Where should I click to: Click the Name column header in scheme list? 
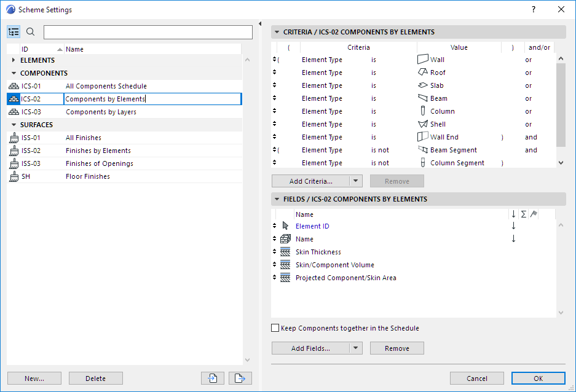[152, 49]
